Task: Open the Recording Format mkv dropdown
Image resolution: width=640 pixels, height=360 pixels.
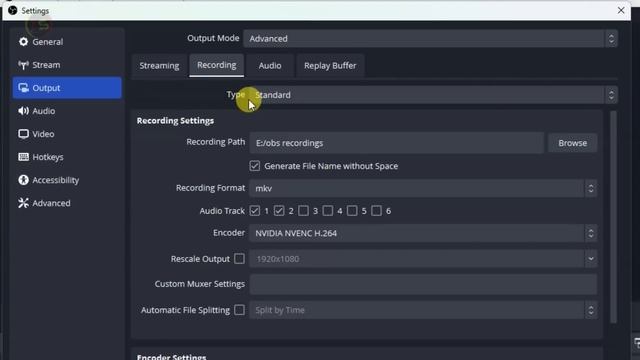Action: click(423, 188)
